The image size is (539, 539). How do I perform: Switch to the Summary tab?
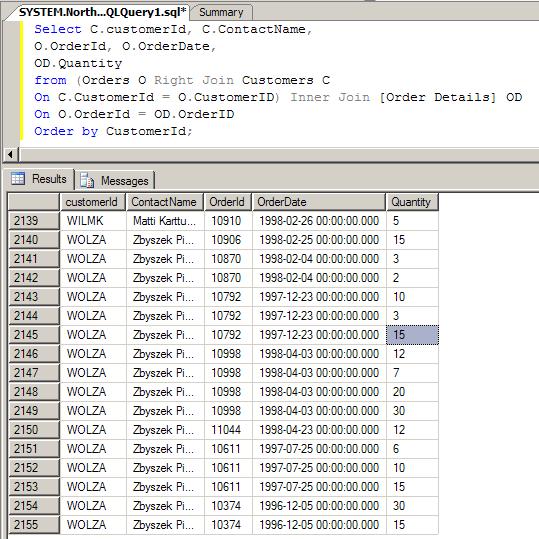(x=221, y=12)
